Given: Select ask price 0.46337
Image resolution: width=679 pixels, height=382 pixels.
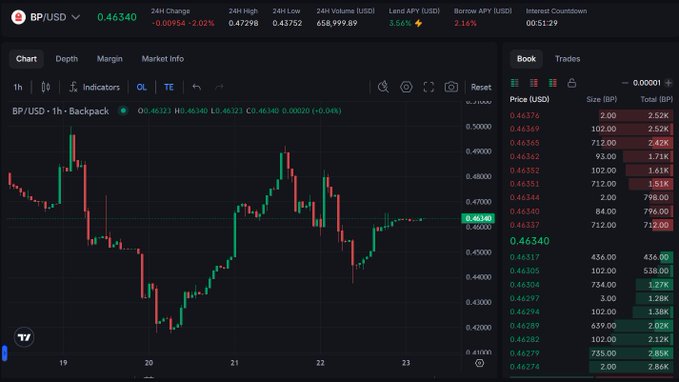Looking at the screenshot, I should pos(524,225).
